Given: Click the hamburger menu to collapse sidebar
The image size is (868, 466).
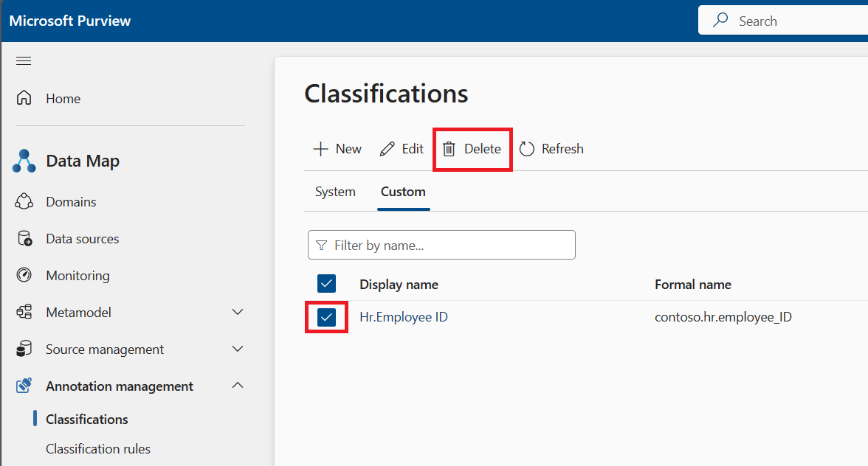Looking at the screenshot, I should point(23,60).
